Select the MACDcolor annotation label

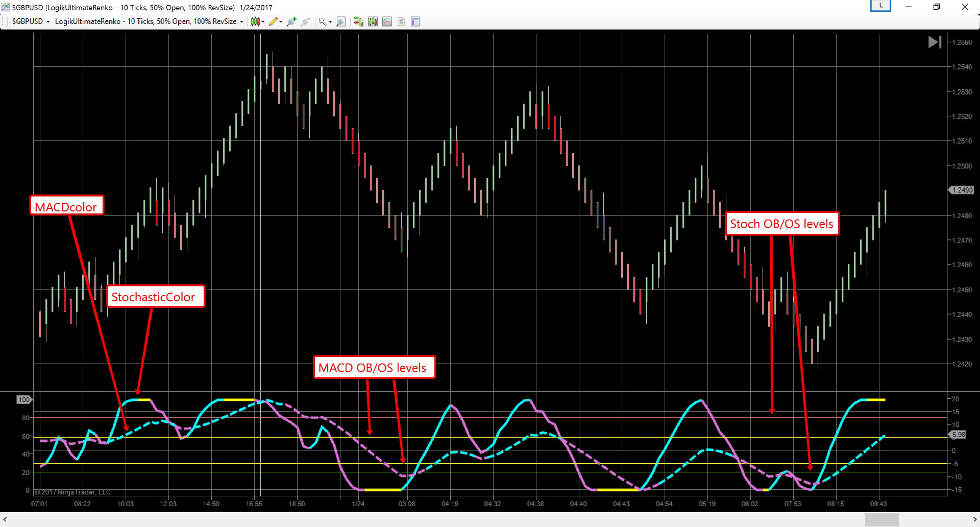coord(66,207)
